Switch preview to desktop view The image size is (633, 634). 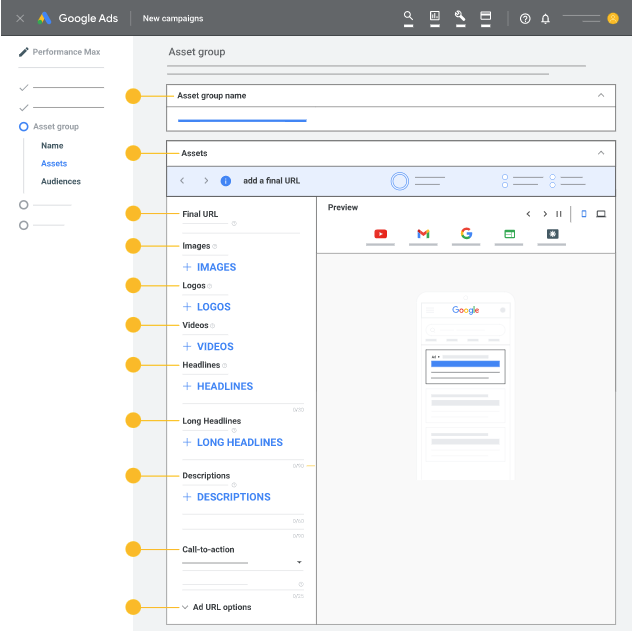[x=601, y=214]
